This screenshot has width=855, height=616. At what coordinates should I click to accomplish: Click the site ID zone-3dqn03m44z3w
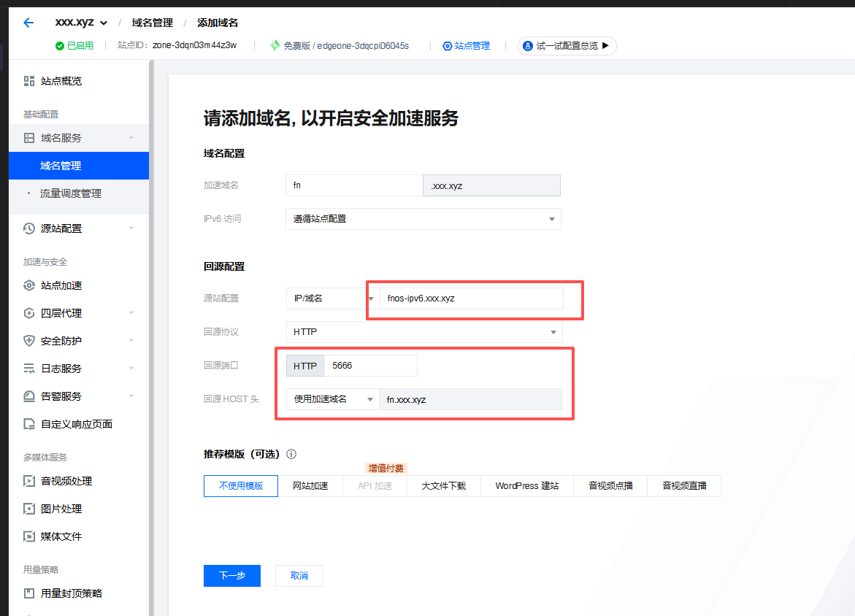coord(195,45)
